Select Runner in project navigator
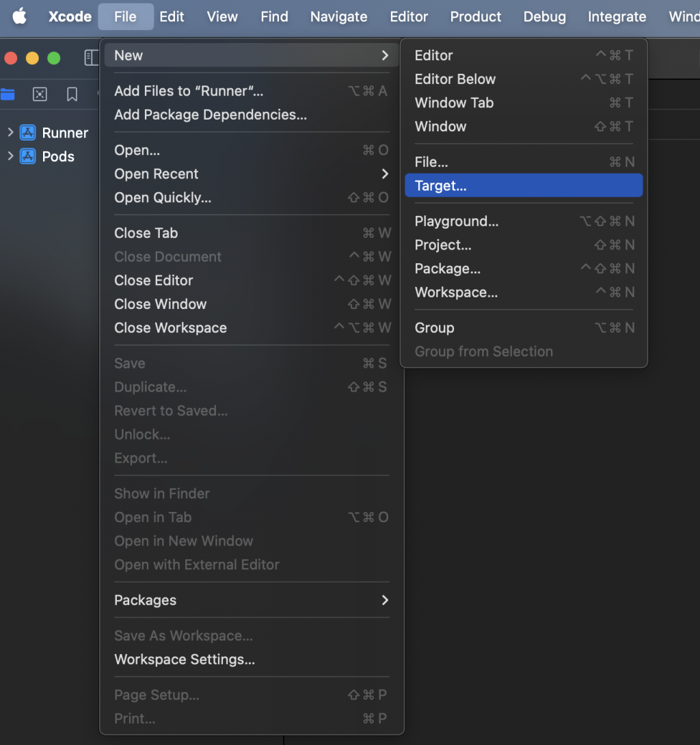This screenshot has height=745, width=700. coord(65,133)
